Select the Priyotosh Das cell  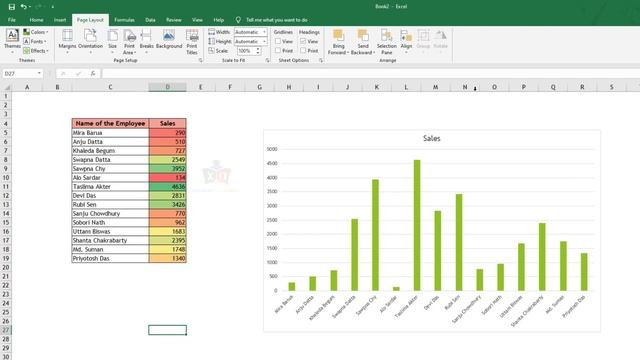110,258
